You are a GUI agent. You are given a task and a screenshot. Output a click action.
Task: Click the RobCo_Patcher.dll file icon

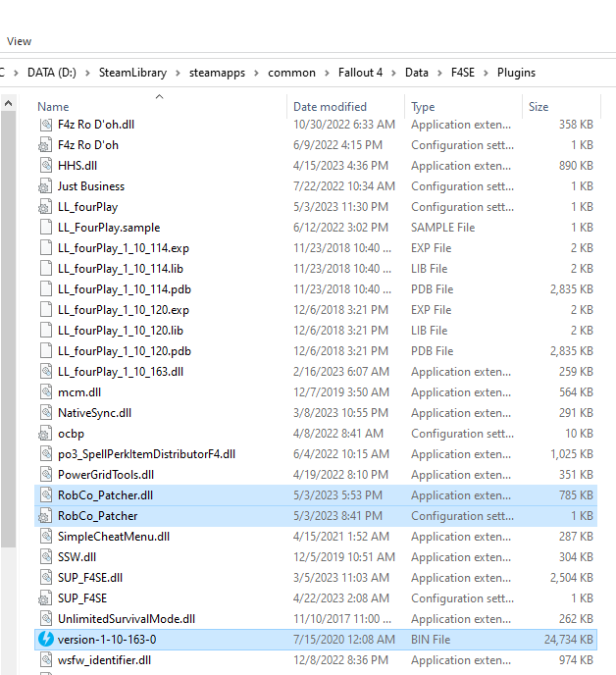[x=46, y=495]
